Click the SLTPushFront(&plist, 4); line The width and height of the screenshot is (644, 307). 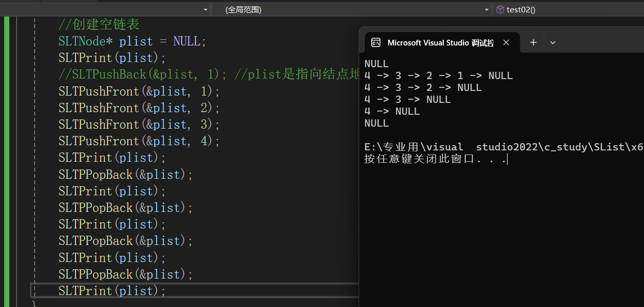140,141
